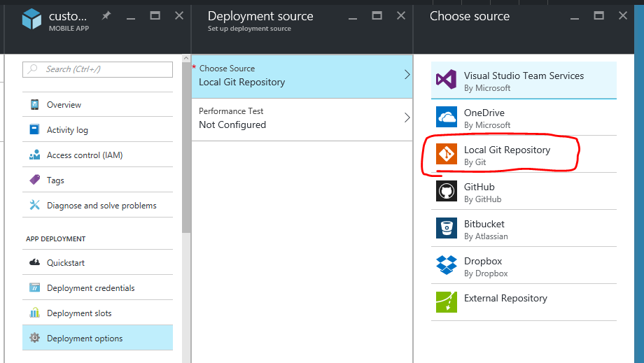Select Deployment options
This screenshot has width=644, height=363.
click(x=97, y=338)
